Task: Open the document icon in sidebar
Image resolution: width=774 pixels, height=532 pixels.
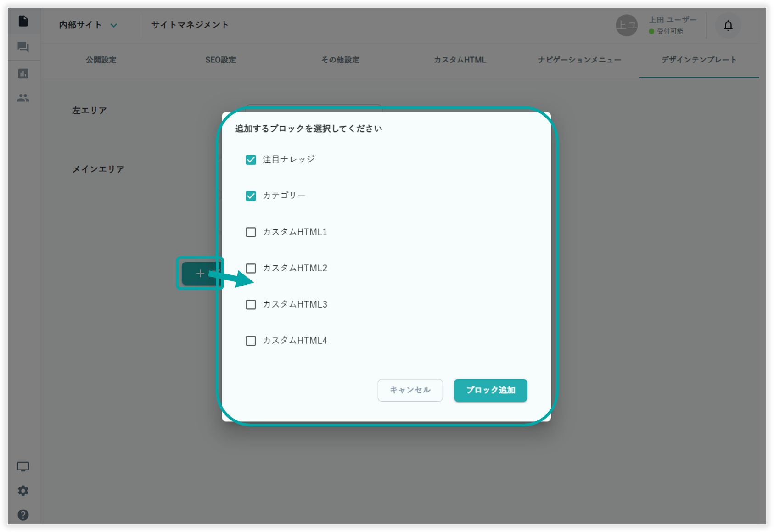Action: coord(23,21)
